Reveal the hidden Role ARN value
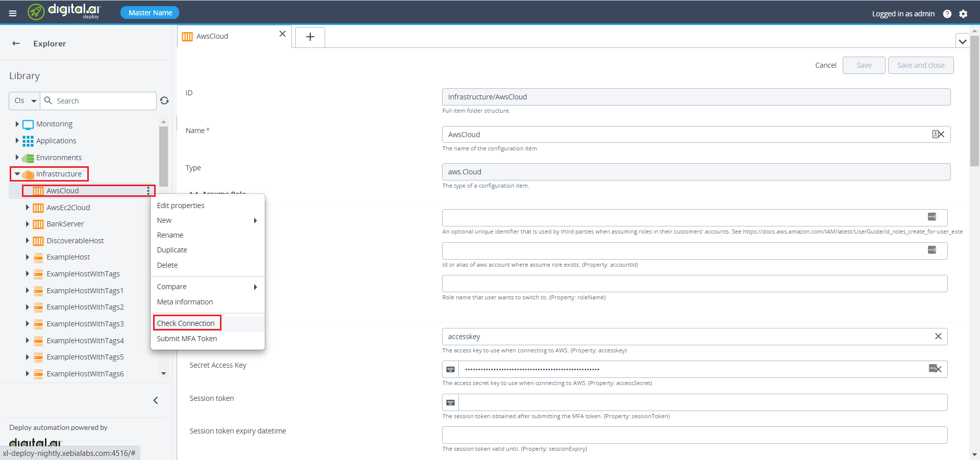The width and height of the screenshot is (980, 460). tap(933, 217)
